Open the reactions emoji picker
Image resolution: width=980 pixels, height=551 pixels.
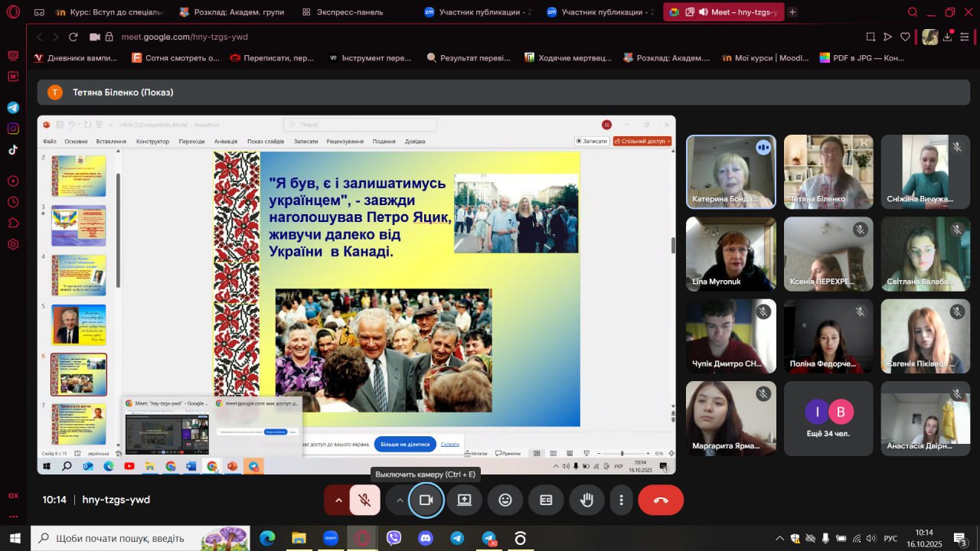coord(505,500)
